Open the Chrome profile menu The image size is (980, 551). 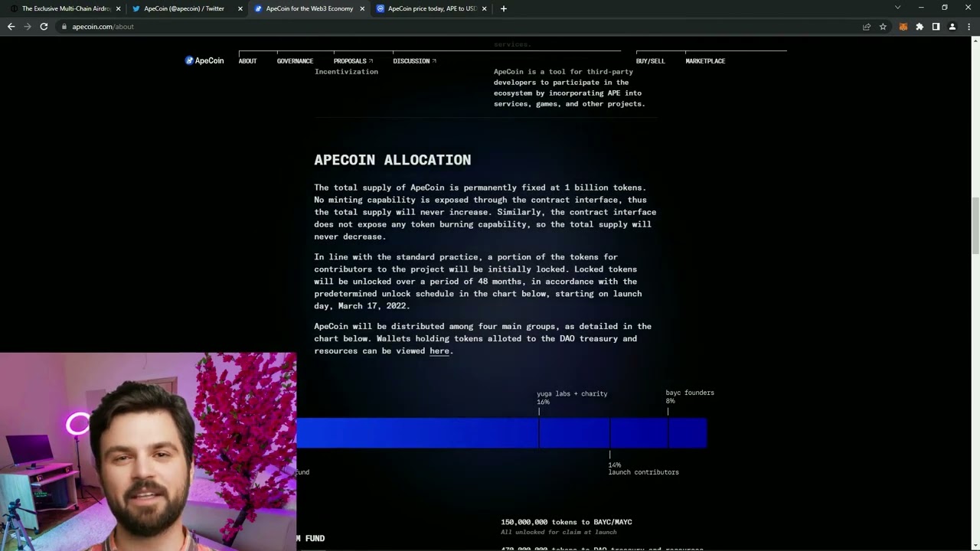952,27
